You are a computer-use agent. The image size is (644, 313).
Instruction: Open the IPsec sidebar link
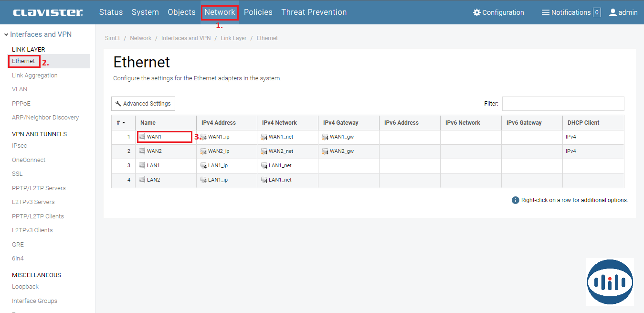point(20,146)
